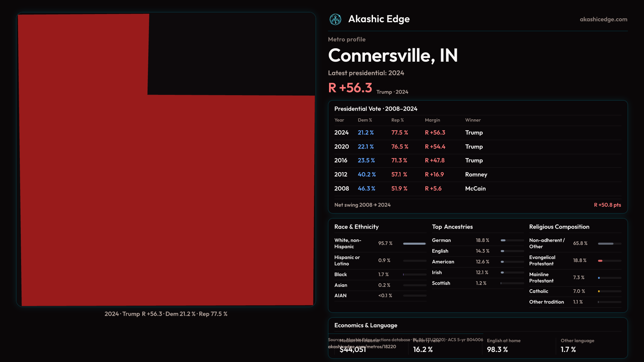Click the R +50.8 pts net swing value
This screenshot has height=362, width=644.
coord(607,205)
